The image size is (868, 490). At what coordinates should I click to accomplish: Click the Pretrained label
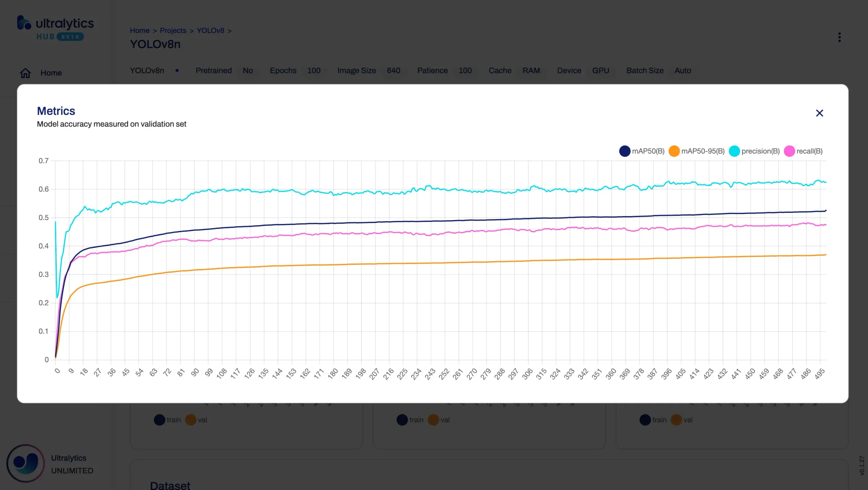coord(214,71)
